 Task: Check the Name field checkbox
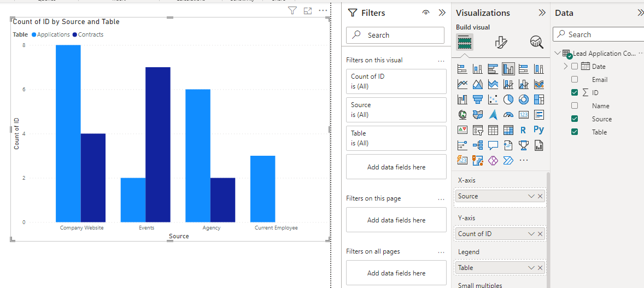575,105
